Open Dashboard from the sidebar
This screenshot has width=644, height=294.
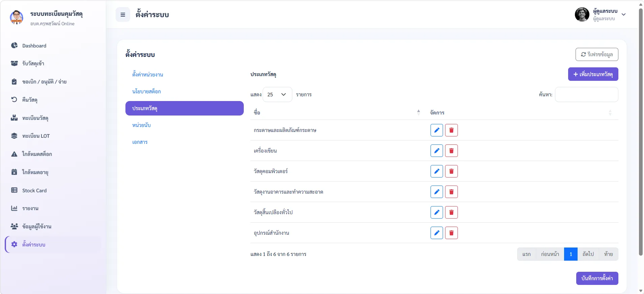click(x=53, y=45)
